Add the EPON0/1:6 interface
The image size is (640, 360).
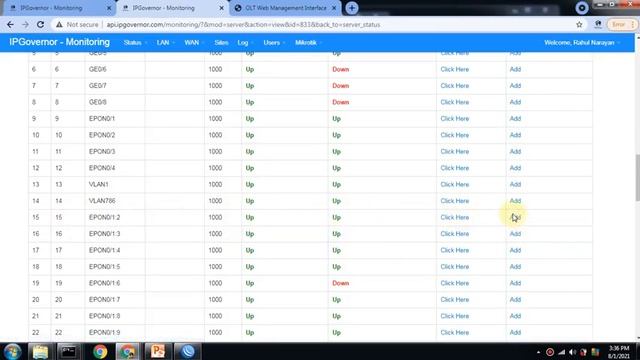515,283
